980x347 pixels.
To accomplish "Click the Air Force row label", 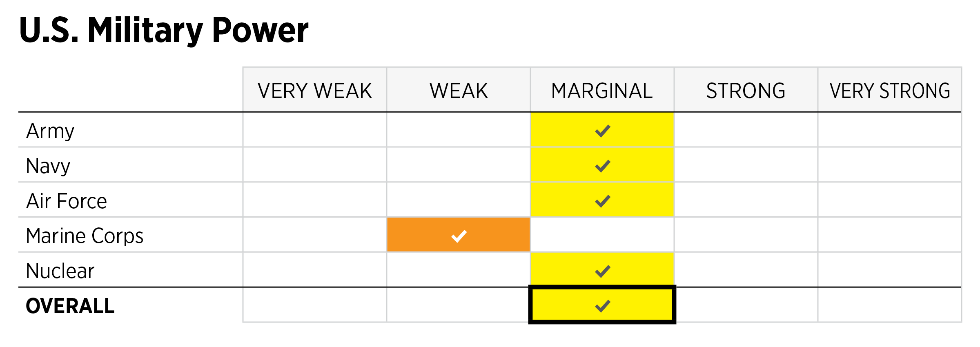I will point(67,201).
